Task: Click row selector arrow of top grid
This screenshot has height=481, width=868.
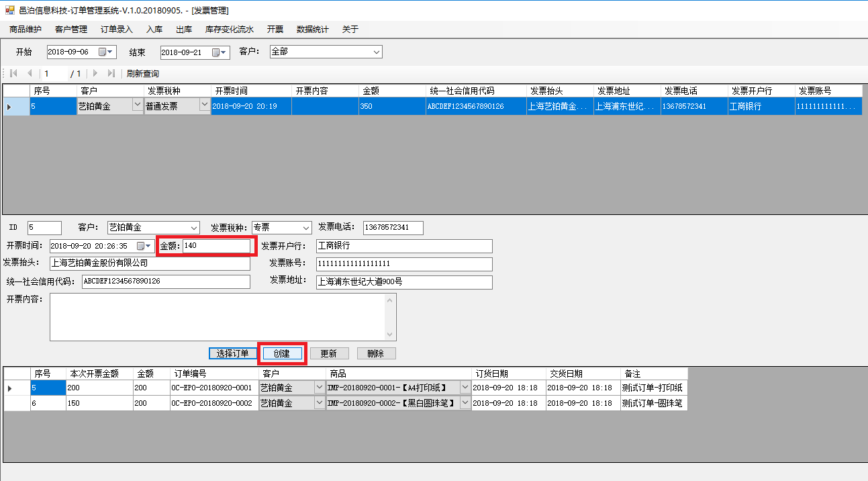Action: (16, 106)
